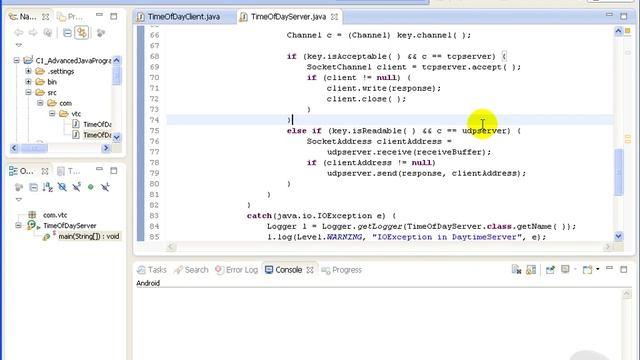Open the Tasks tab
640x360 pixels.
(152, 270)
